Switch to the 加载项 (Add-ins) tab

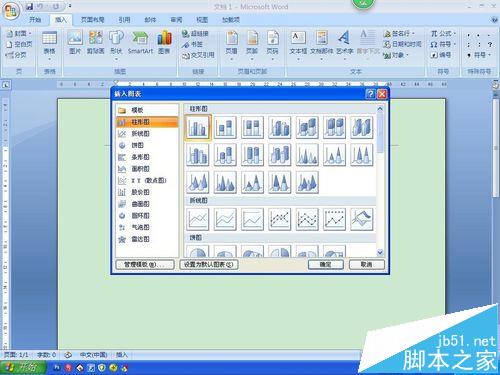click(231, 20)
